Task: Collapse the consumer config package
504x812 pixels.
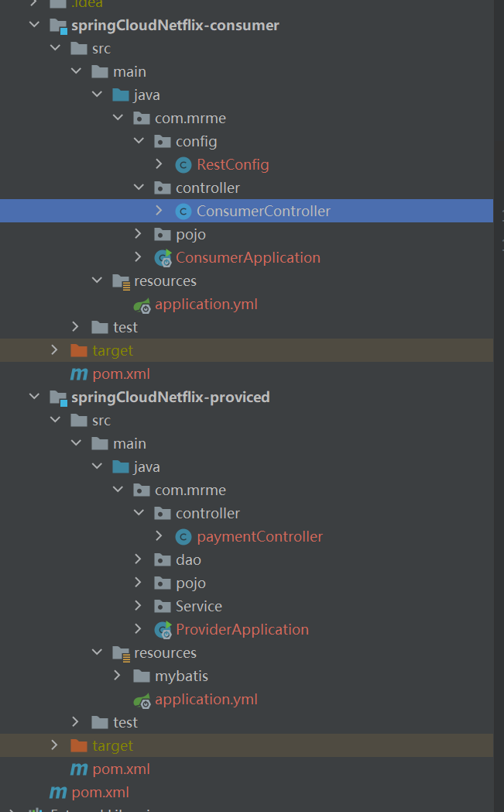Action: point(138,141)
